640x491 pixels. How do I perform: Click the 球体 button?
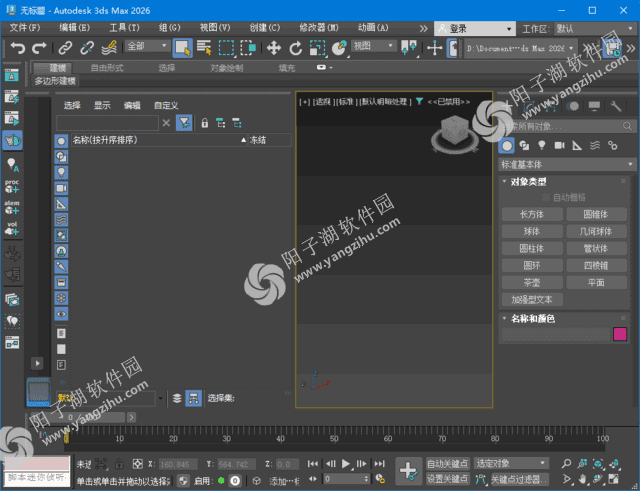532,231
